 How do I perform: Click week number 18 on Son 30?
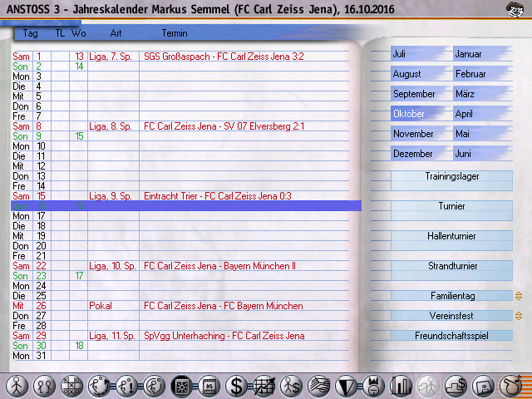tap(79, 346)
